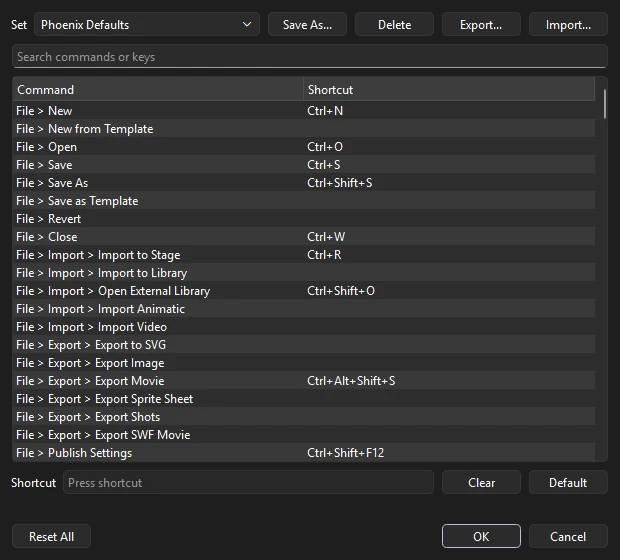Select File > Export > Export Sprite Sheet row
This screenshot has height=560, width=620.
(x=304, y=399)
